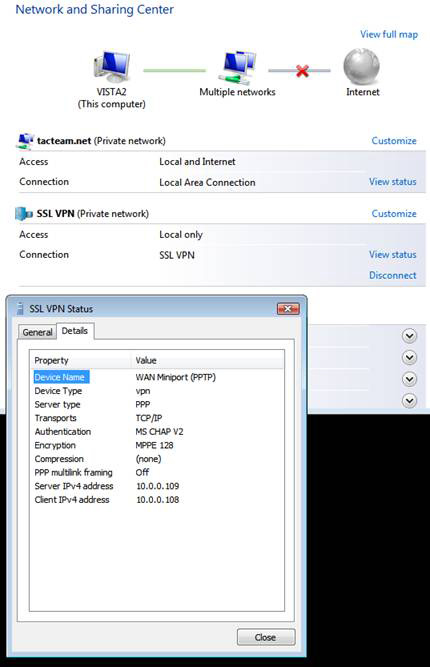The width and height of the screenshot is (430, 667).
Task: Click the 10.0.0.109 server address value
Action: coord(157,486)
